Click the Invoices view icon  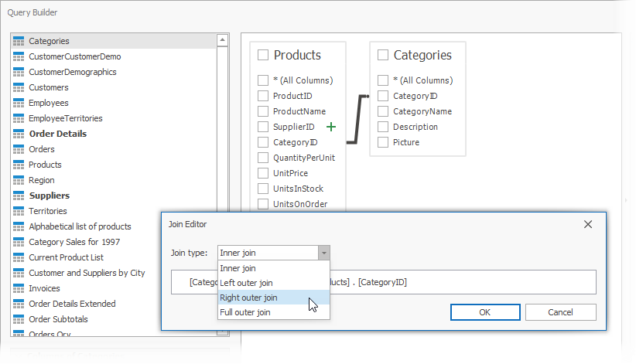(x=19, y=288)
